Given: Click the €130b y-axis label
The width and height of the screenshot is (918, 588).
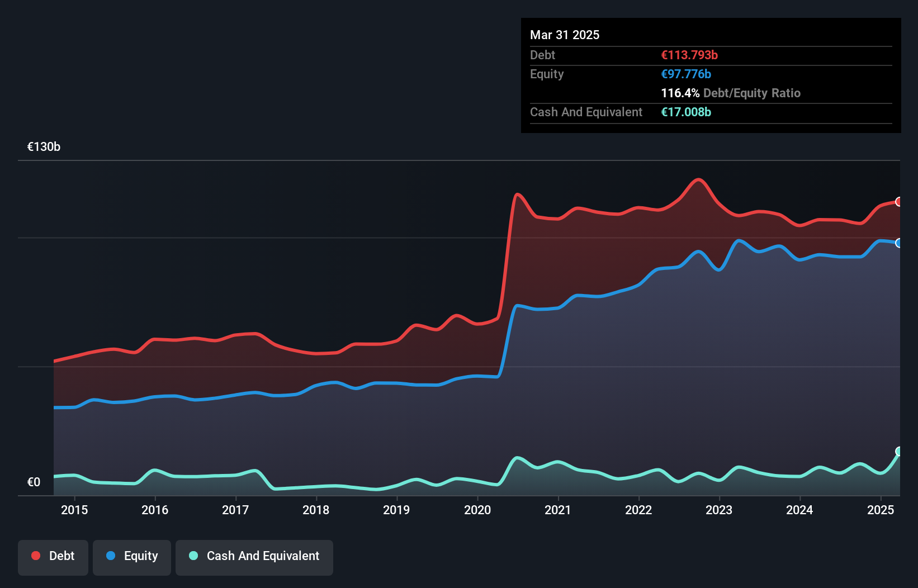Looking at the screenshot, I should tap(44, 147).
